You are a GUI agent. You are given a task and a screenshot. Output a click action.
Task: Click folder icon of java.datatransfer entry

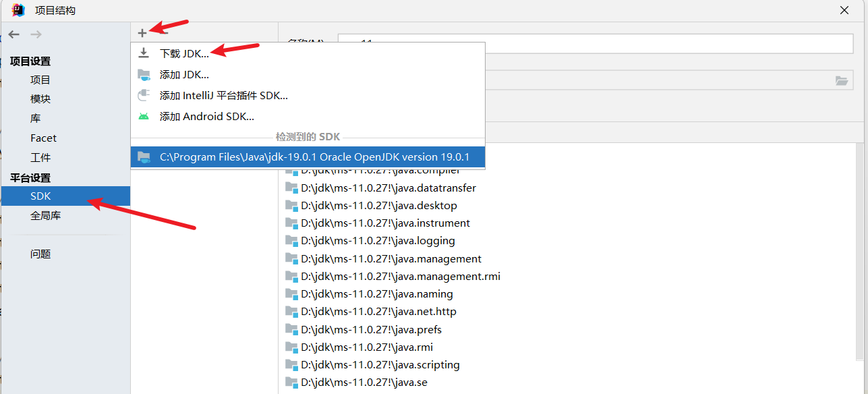(x=291, y=188)
